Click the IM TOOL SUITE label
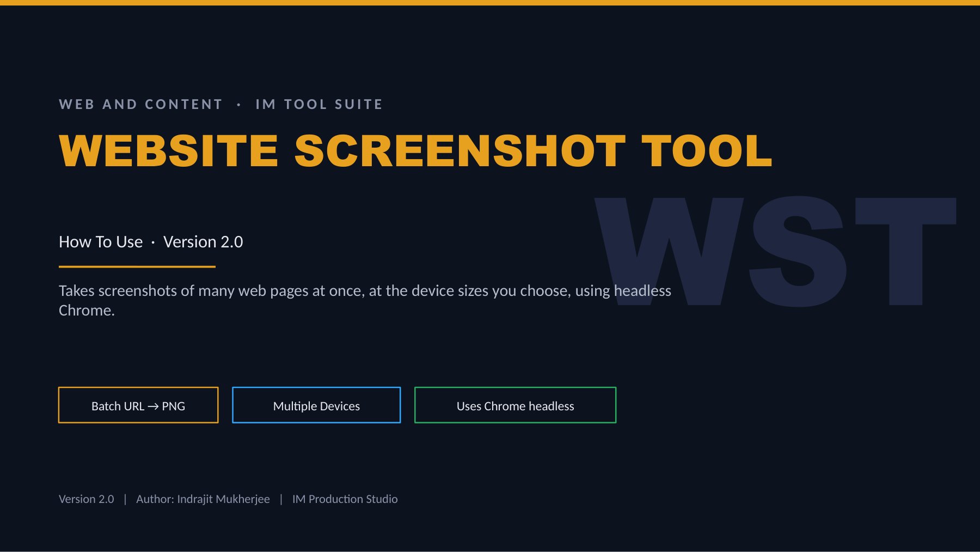 [319, 104]
